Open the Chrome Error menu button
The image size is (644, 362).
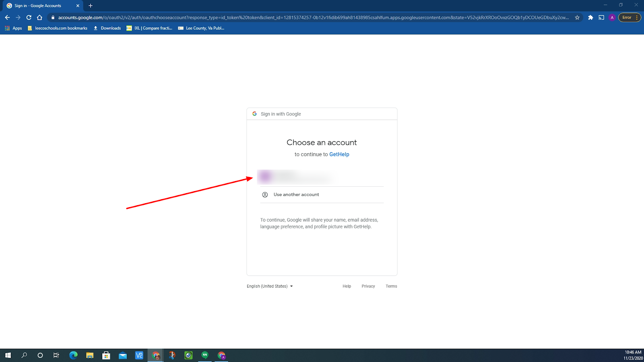630,17
